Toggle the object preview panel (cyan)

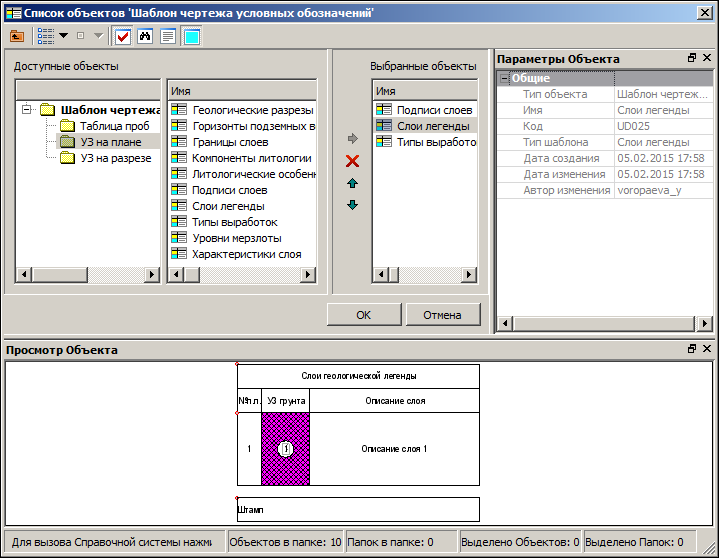[192, 36]
